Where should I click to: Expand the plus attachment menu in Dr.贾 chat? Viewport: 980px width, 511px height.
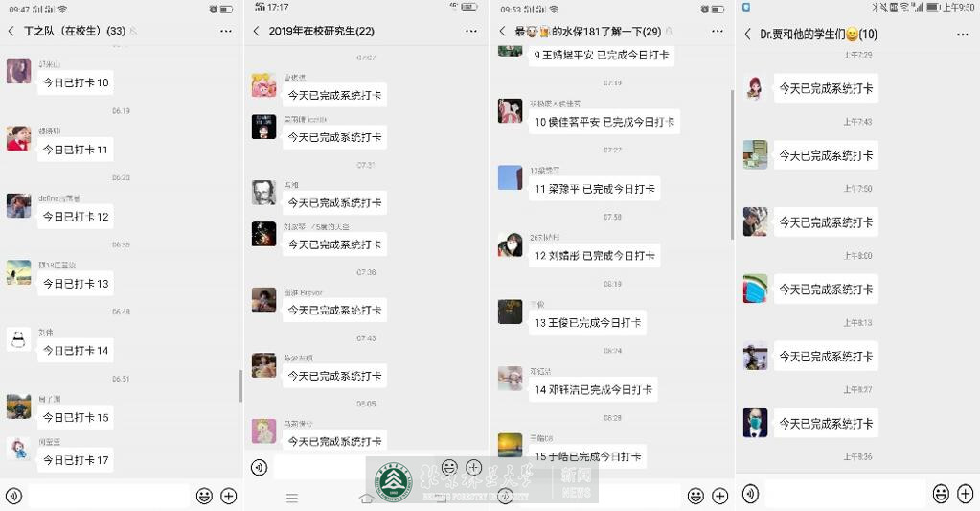point(965,494)
